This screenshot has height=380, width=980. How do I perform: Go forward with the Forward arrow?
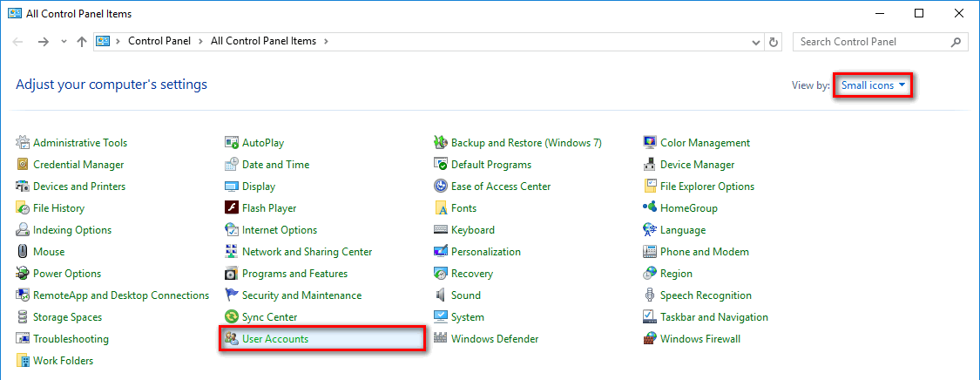tap(44, 42)
